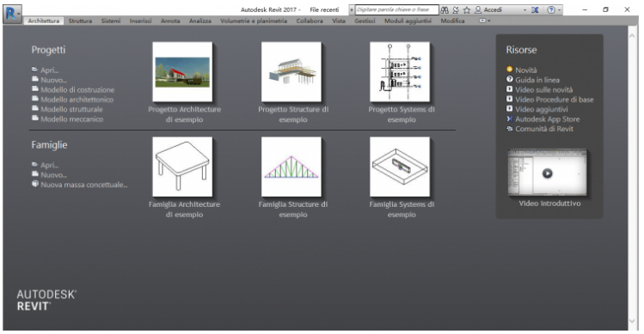Screen dimensions: 644x334
Task: Click the Favorites star icon
Action: coord(467,9)
